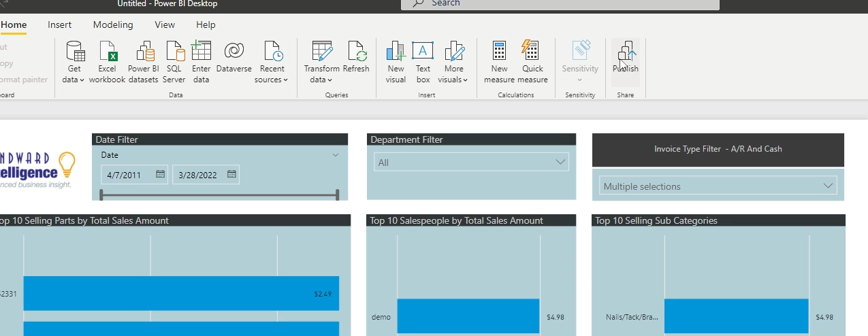Open Power BI datasets
Image resolution: width=868 pixels, height=336 pixels.
click(x=144, y=62)
